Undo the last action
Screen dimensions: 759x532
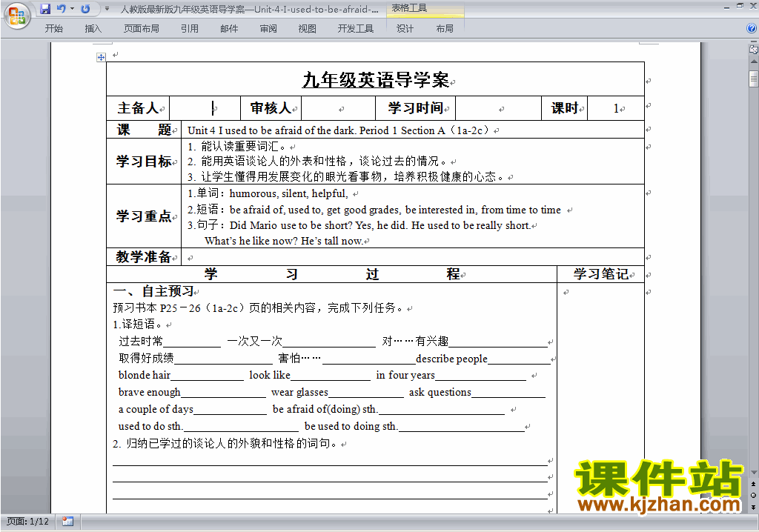pos(61,9)
